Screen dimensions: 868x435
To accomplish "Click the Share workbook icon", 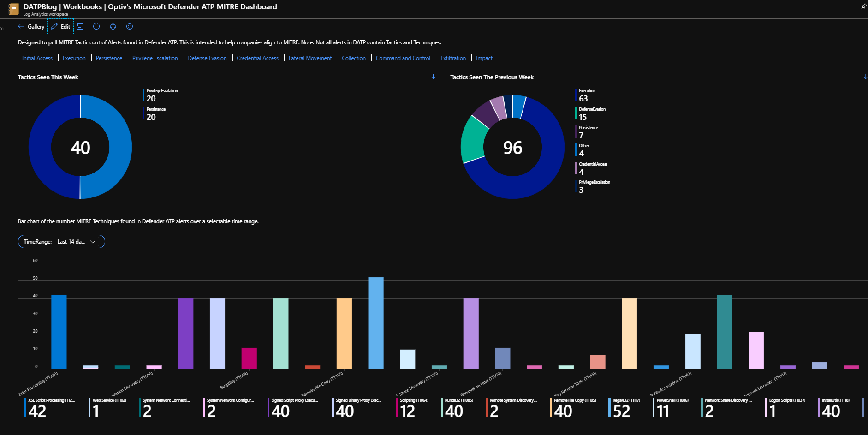I will [113, 26].
